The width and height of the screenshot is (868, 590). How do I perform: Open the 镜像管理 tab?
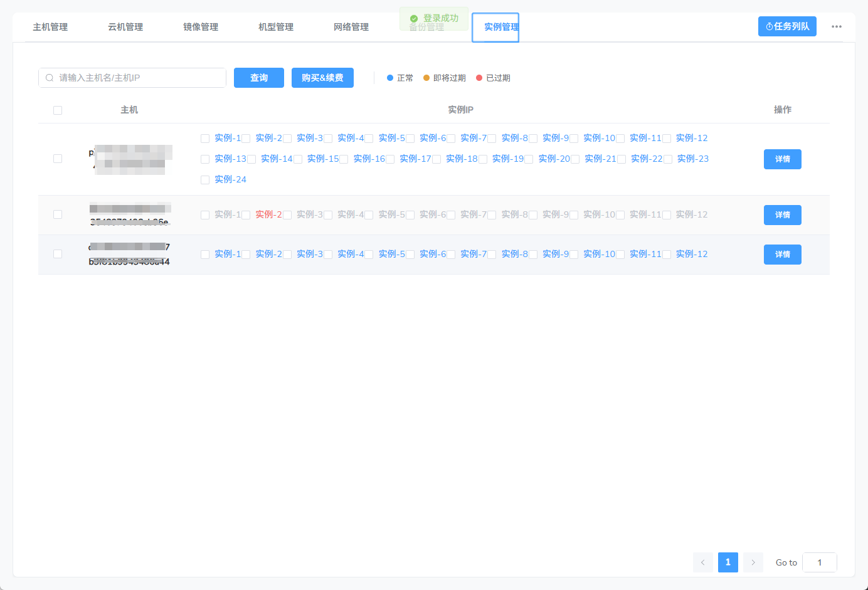[x=201, y=27]
